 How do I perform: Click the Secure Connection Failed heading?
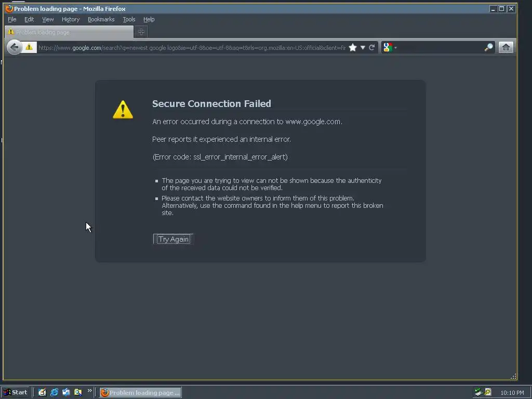[211, 103]
